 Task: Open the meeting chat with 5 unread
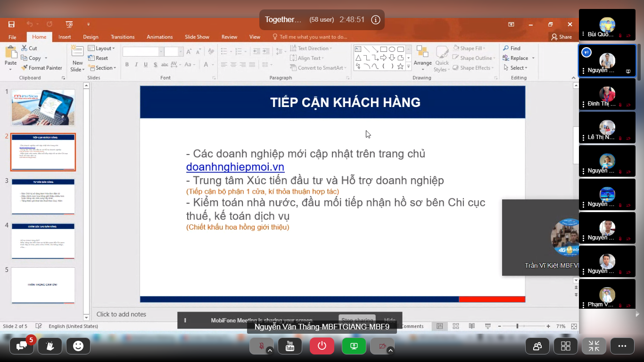coord(22,346)
